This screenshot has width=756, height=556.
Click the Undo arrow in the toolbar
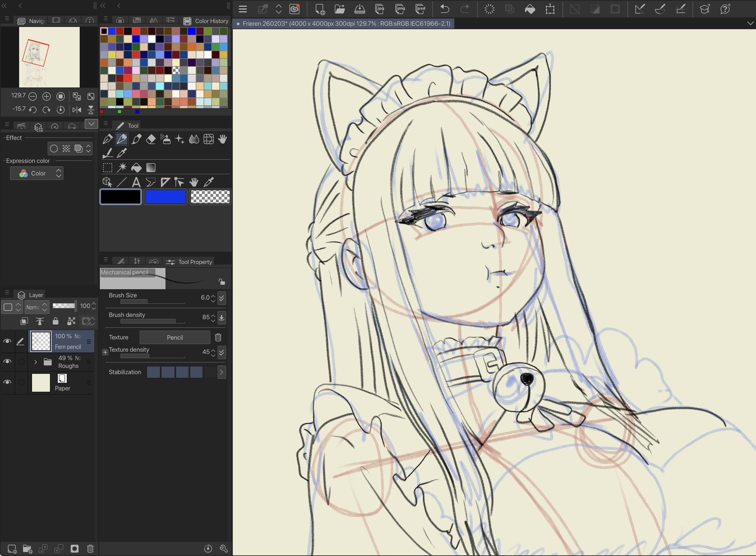(445, 9)
